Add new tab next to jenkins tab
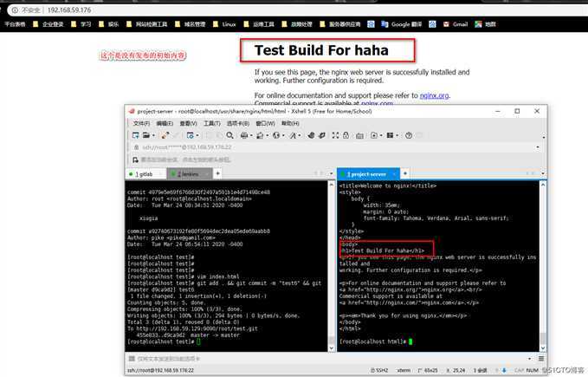The width and height of the screenshot is (588, 377). pyautogui.click(x=217, y=173)
